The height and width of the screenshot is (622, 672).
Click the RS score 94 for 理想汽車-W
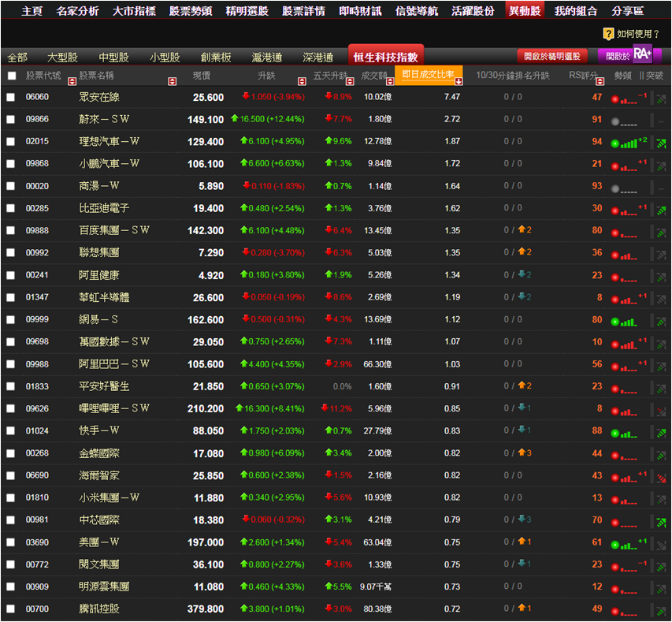coord(597,142)
